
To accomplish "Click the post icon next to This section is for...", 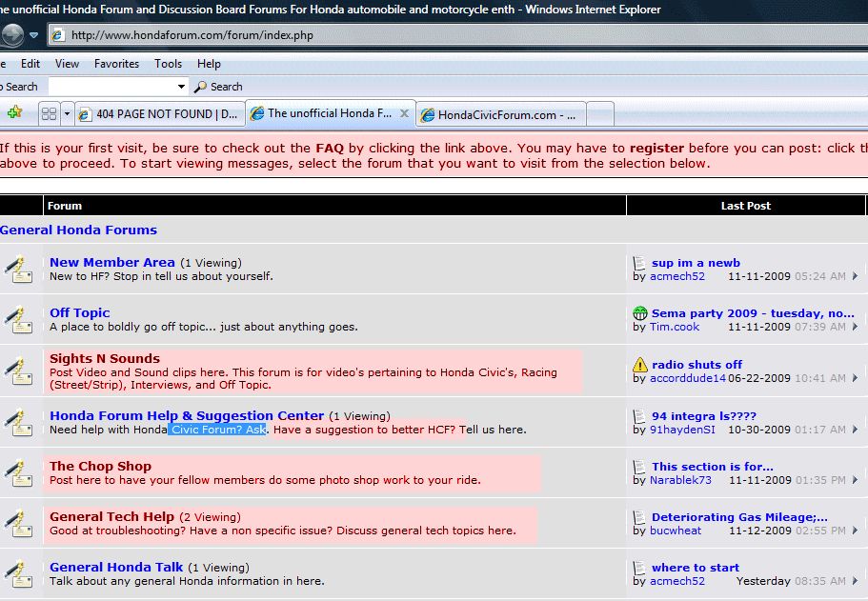I will [639, 467].
